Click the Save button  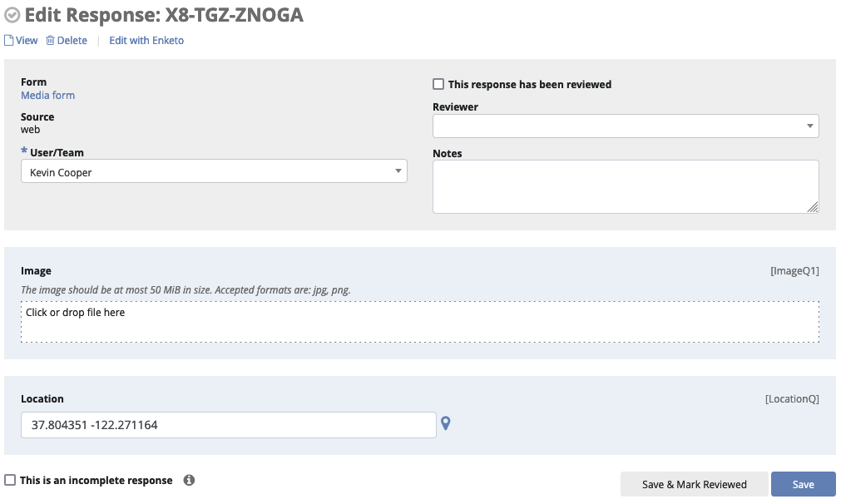click(x=803, y=484)
